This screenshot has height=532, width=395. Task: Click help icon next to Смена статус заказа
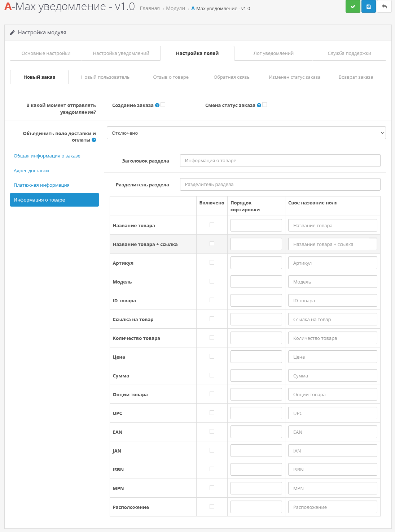[259, 105]
